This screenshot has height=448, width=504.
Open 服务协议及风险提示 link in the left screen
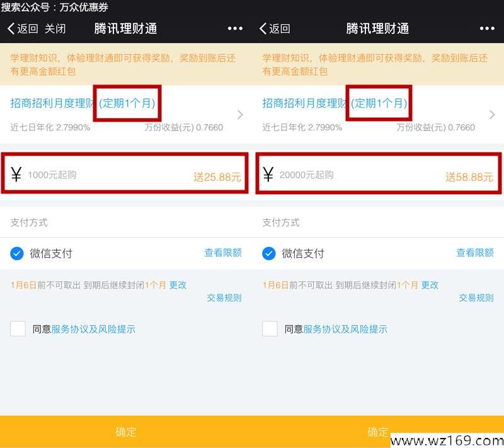pyautogui.click(x=93, y=329)
